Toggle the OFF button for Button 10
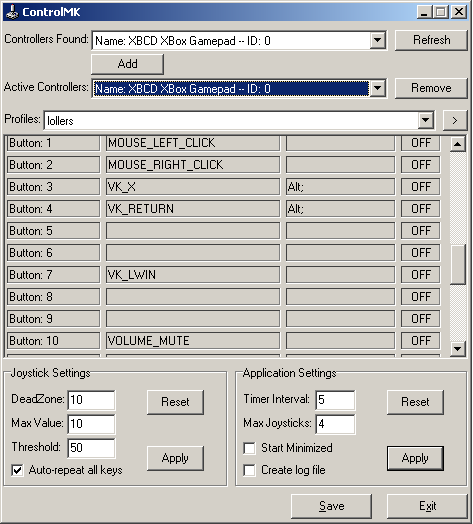 (421, 341)
